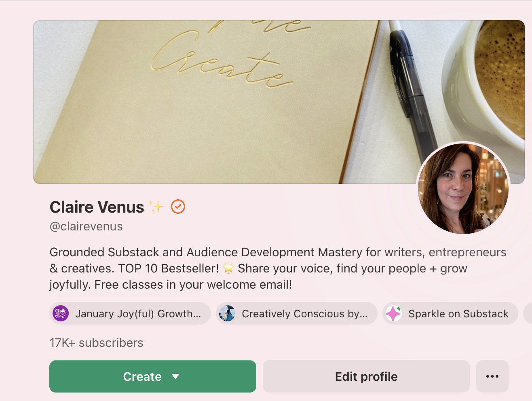
Task: Click the glowing star emoji in bio
Action: [228, 268]
